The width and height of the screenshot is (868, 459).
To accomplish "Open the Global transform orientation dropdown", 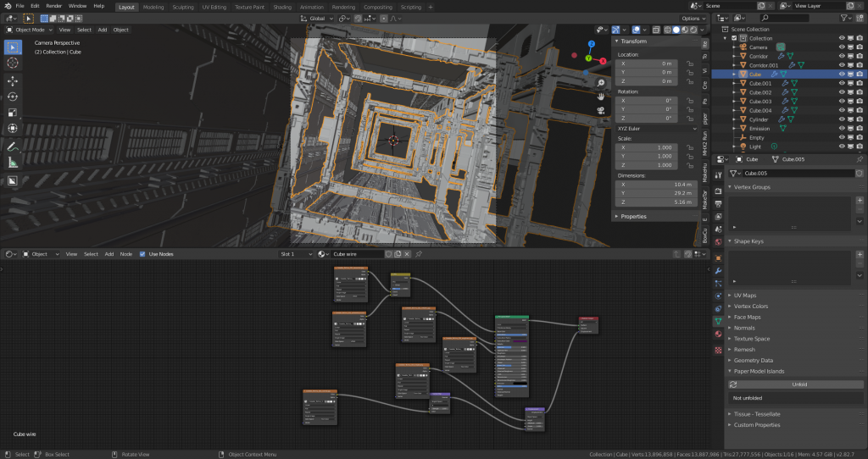I will 317,19.
